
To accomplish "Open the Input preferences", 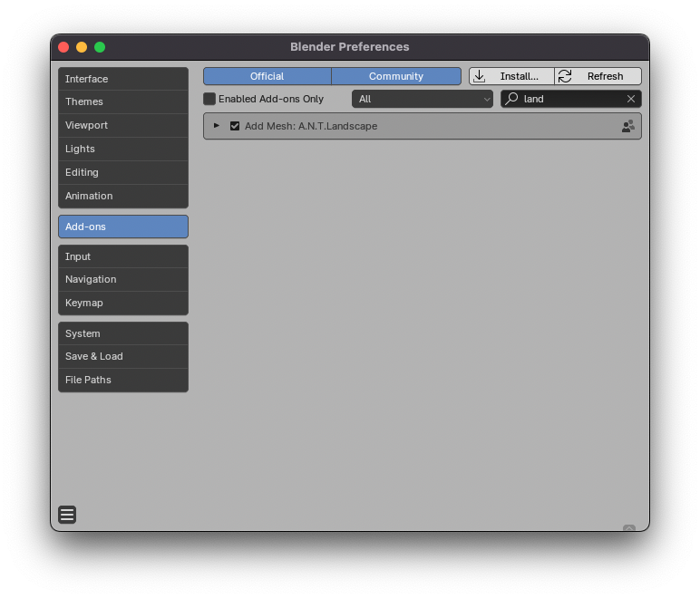I will [123, 256].
